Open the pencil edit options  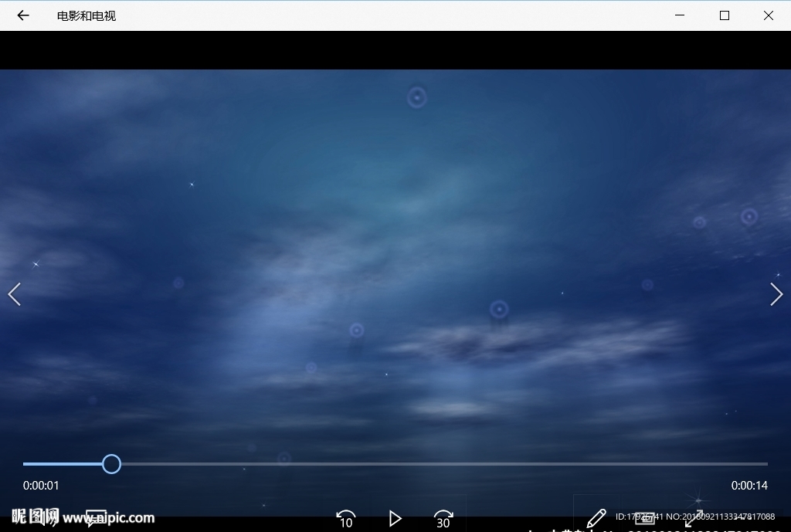(596, 518)
